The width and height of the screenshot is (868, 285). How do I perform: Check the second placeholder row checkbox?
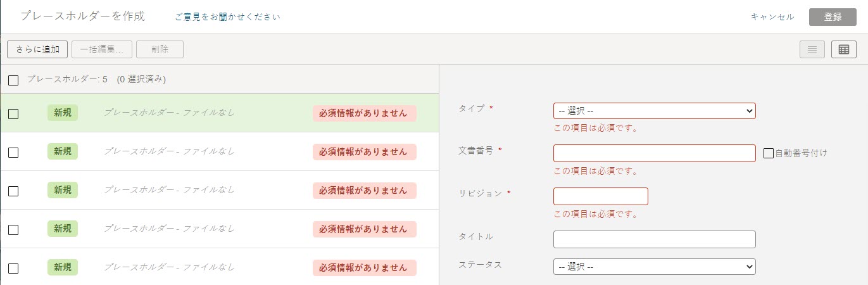point(13,153)
